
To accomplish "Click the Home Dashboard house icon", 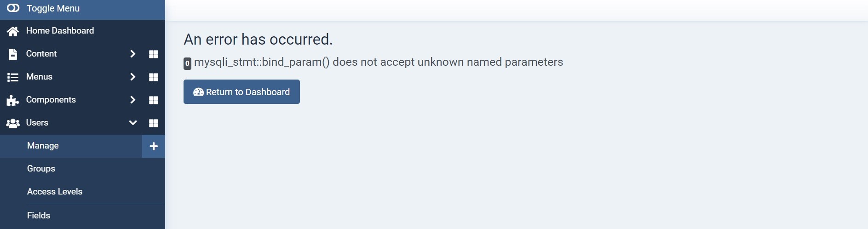I will coord(13,31).
